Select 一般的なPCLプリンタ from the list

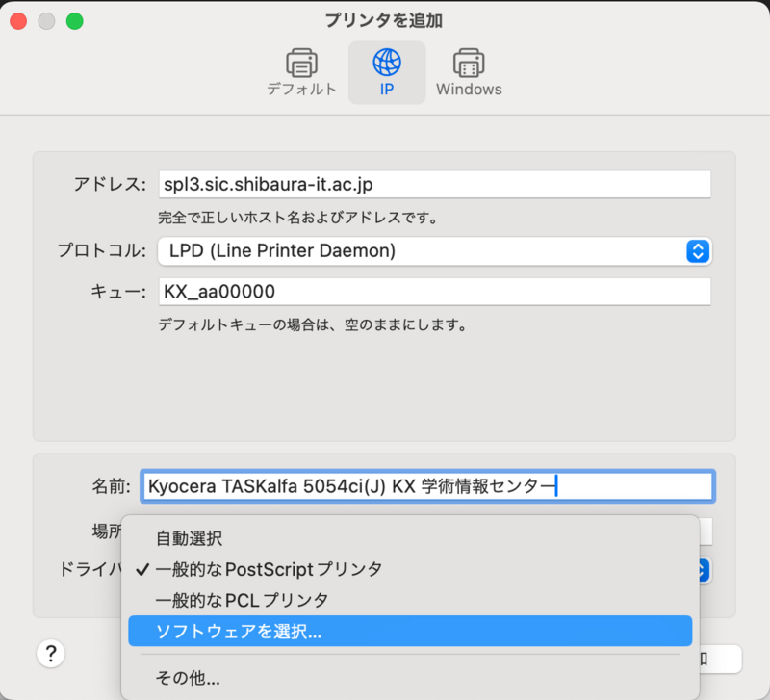click(x=242, y=600)
